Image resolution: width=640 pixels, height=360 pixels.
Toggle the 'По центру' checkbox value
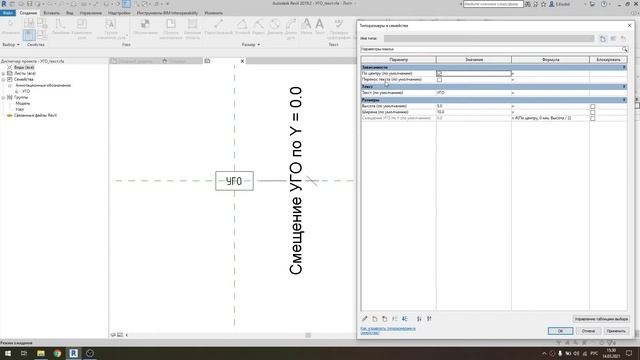pos(439,73)
